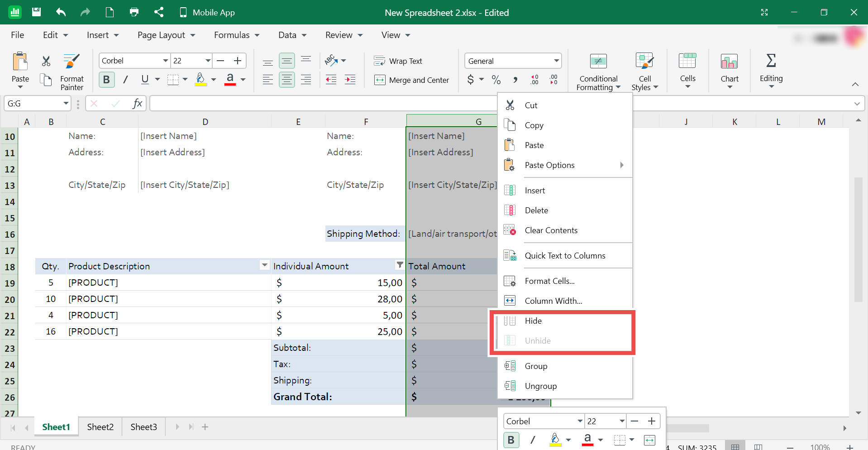Image resolution: width=868 pixels, height=450 pixels.
Task: Apply percent style
Action: pos(496,80)
